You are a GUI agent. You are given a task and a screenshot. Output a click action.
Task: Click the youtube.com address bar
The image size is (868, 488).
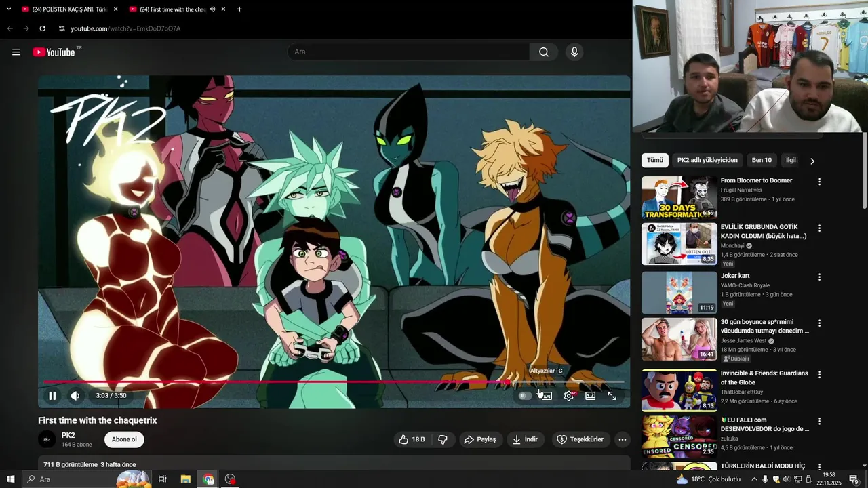point(125,28)
